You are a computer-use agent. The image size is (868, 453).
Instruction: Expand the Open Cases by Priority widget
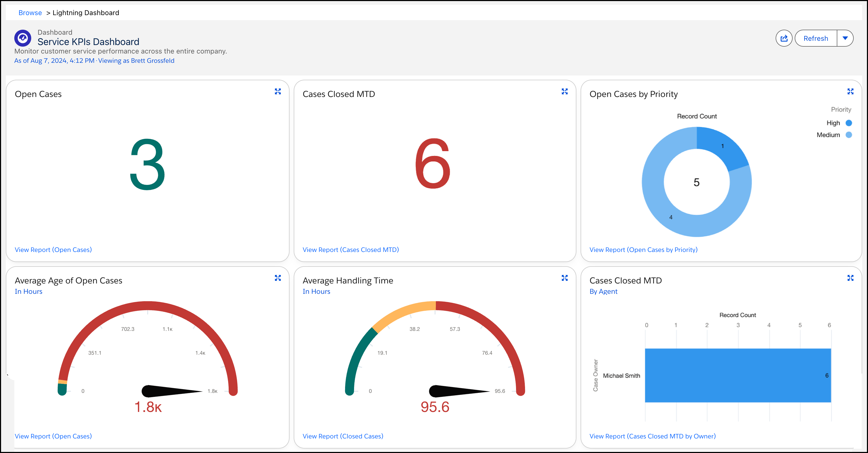[851, 91]
